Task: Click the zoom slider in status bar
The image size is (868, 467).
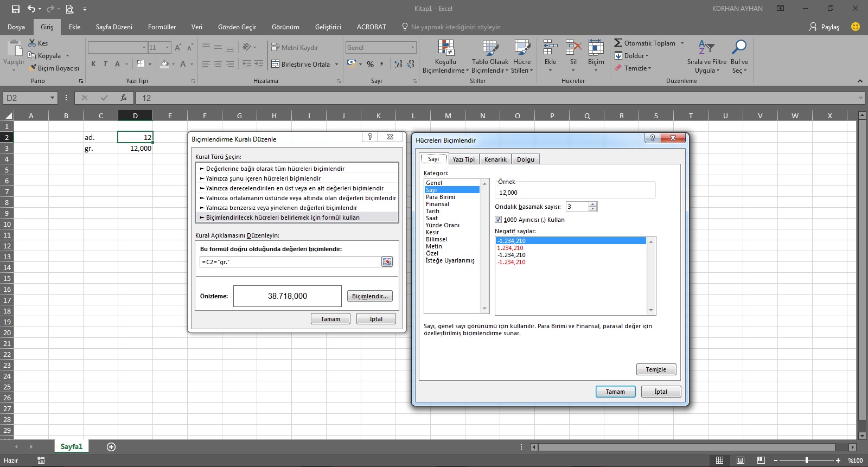Action: click(806, 460)
